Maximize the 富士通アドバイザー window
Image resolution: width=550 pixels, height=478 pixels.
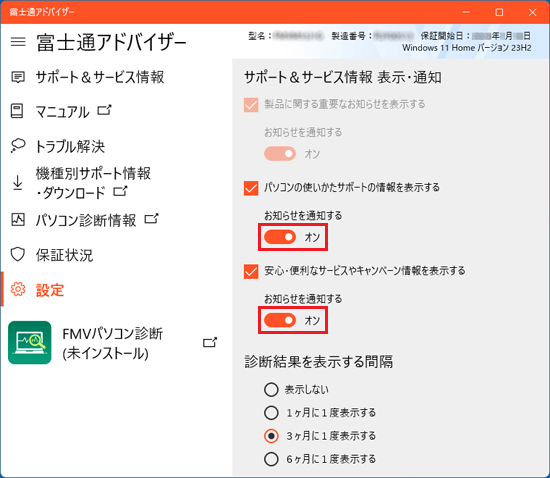(499, 12)
